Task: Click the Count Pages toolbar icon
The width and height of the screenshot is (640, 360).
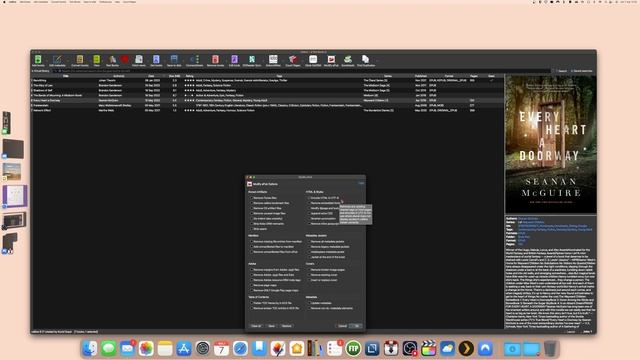Action: pos(293,61)
